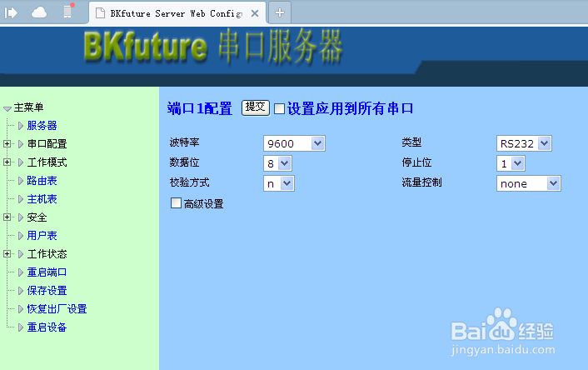Select the 串口配置 tree item
The height and width of the screenshot is (370, 588).
click(x=47, y=144)
